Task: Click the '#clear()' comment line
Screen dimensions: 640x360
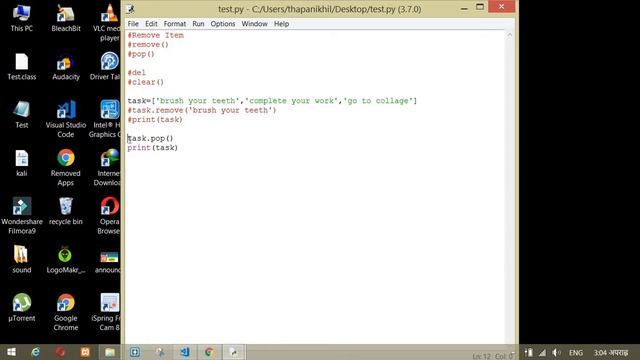Action: (x=146, y=82)
